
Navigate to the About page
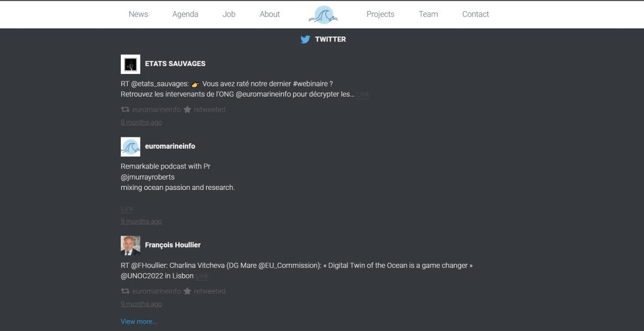(269, 14)
